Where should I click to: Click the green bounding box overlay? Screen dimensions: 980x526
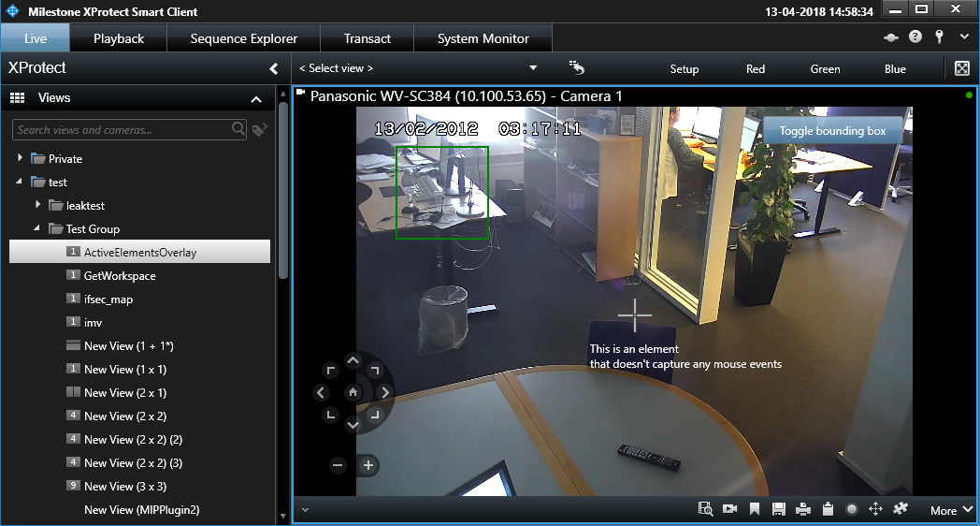[x=442, y=192]
